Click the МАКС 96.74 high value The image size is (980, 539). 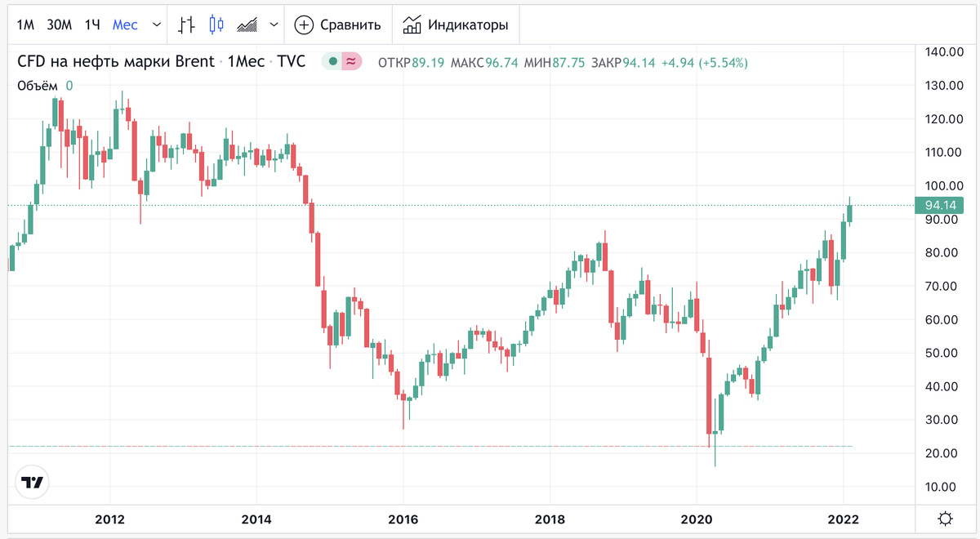tap(483, 62)
